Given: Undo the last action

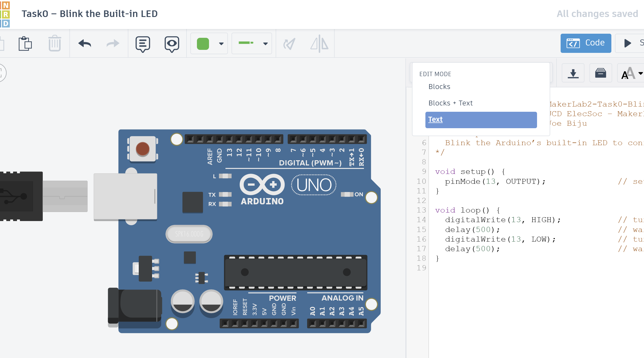Looking at the screenshot, I should [85, 43].
